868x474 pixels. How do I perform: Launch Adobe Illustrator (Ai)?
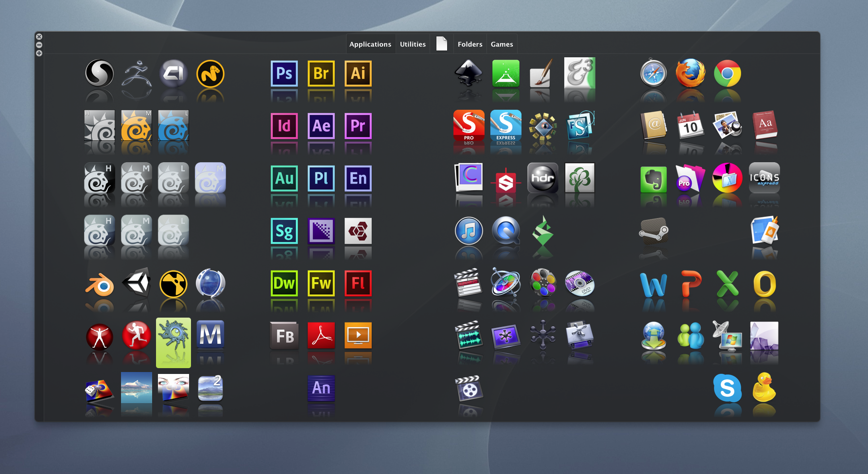click(x=358, y=73)
